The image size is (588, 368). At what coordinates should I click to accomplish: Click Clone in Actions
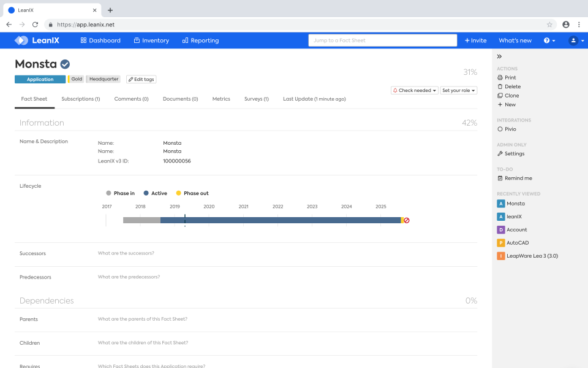tap(508, 96)
